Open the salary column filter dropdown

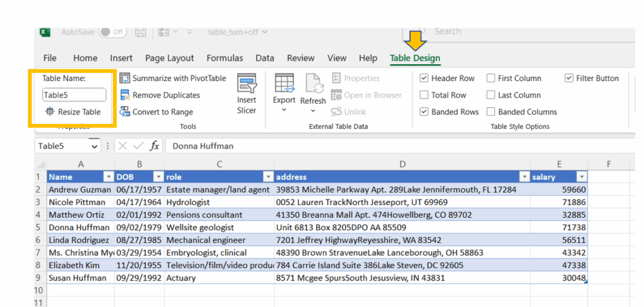point(582,177)
